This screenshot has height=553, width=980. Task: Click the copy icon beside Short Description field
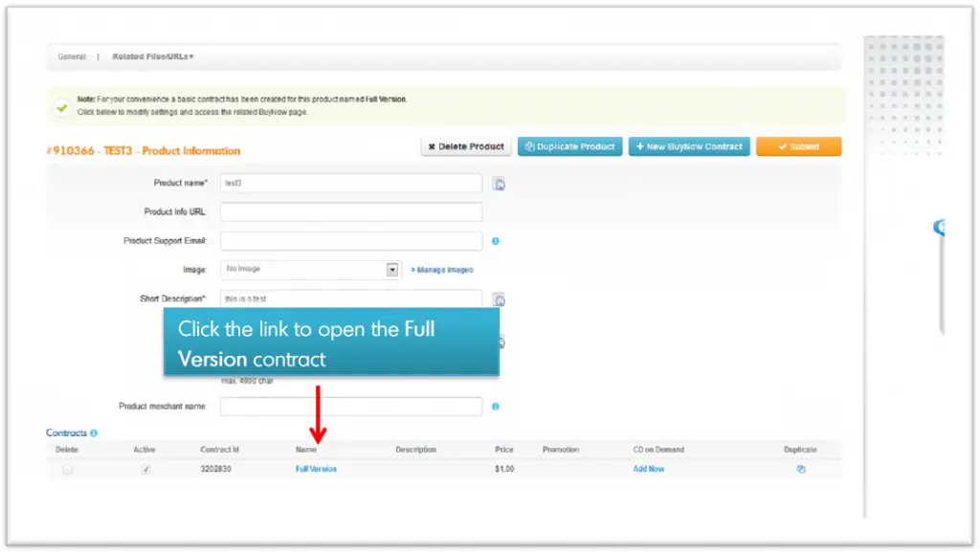click(498, 299)
